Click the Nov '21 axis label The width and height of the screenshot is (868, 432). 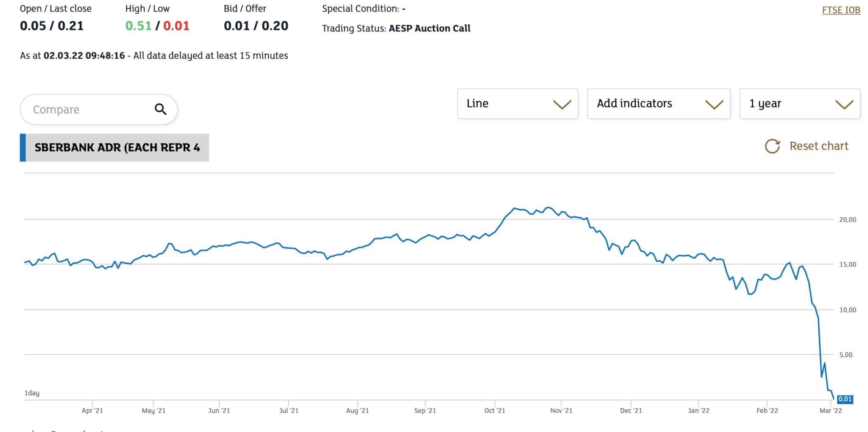coord(561,410)
